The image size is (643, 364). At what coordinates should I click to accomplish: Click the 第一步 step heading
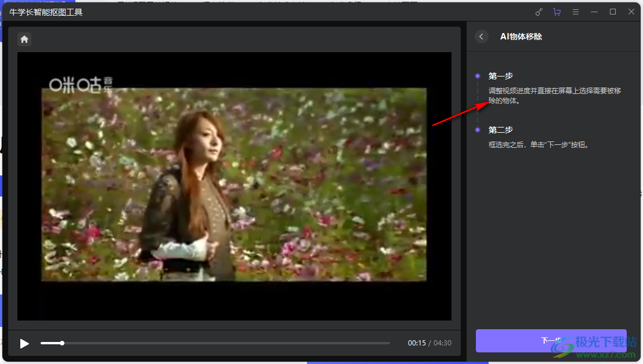click(x=500, y=76)
